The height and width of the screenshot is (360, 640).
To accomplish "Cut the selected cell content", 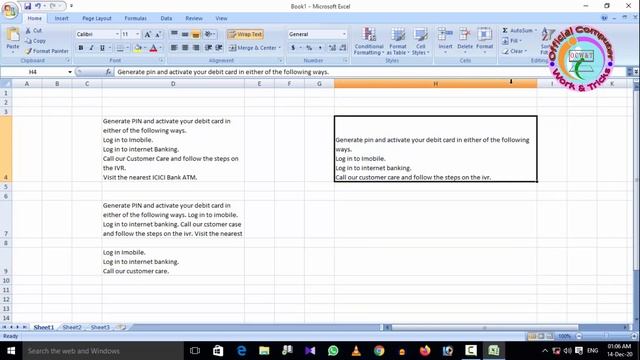I will pos(33,31).
